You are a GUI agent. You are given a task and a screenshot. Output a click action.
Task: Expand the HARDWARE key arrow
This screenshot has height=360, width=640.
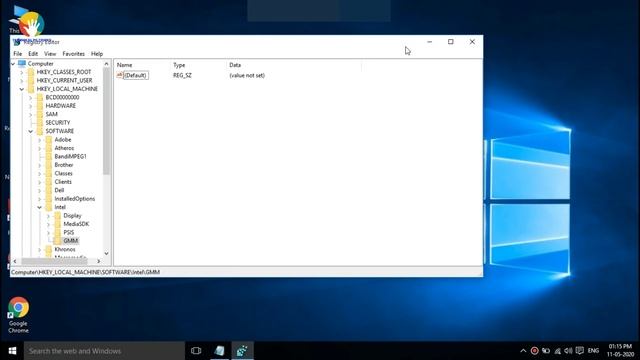[x=30, y=106]
